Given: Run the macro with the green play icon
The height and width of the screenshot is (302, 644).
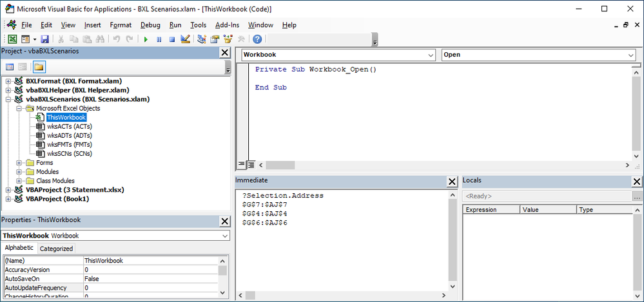Looking at the screenshot, I should 146,39.
